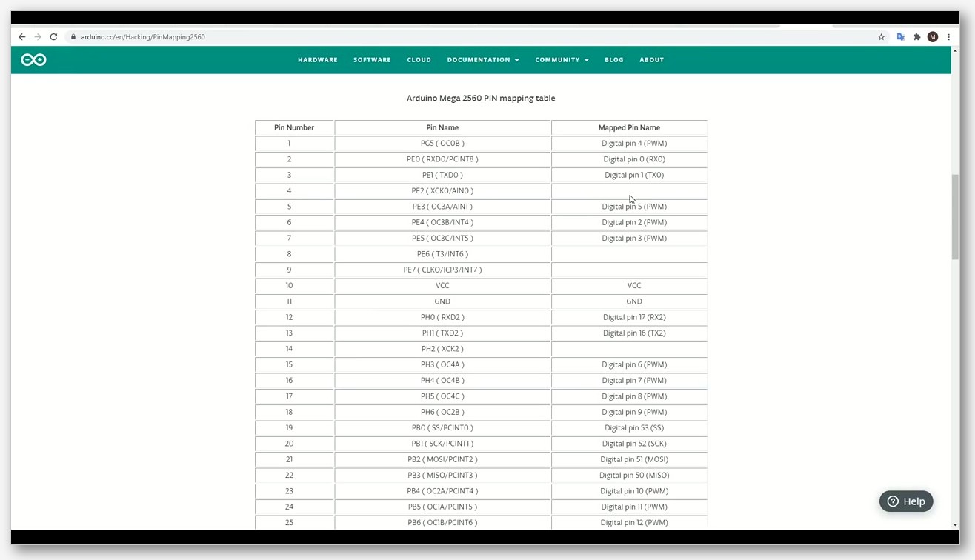Click the PE6 ( T3/INT6 ) cell
The width and height of the screenshot is (975, 560).
coord(442,254)
